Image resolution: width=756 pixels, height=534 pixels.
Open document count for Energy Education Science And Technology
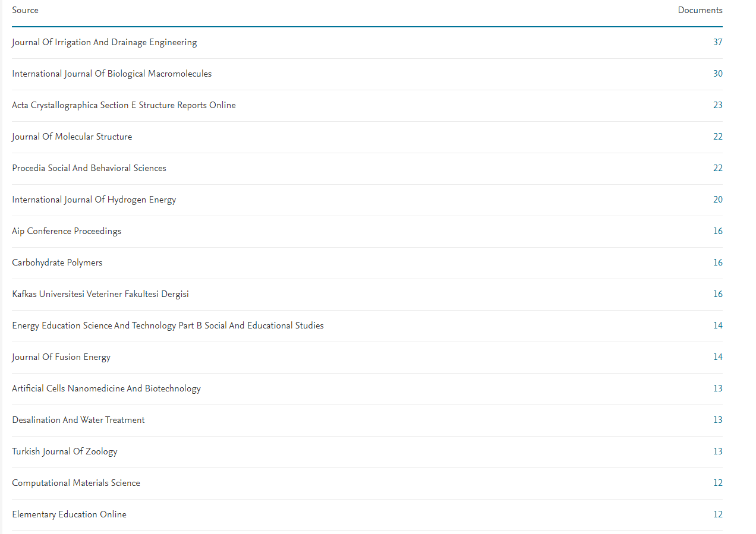717,326
